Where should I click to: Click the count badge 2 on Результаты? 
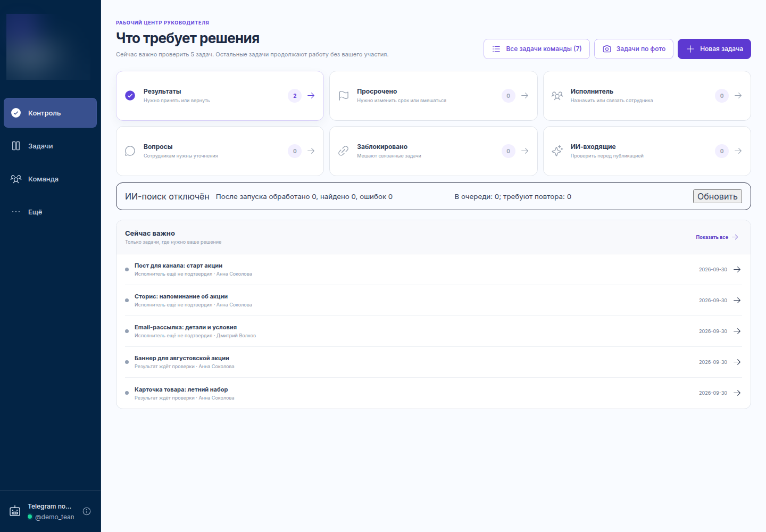pos(295,96)
